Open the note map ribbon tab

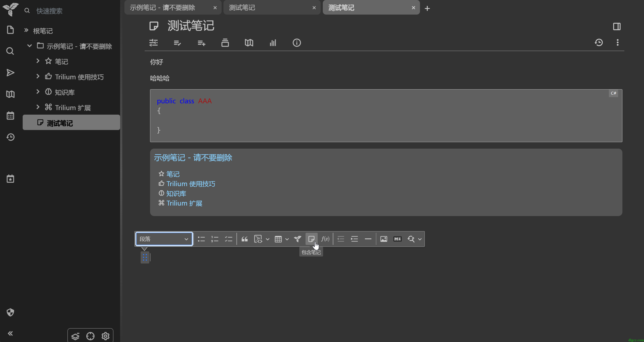249,43
